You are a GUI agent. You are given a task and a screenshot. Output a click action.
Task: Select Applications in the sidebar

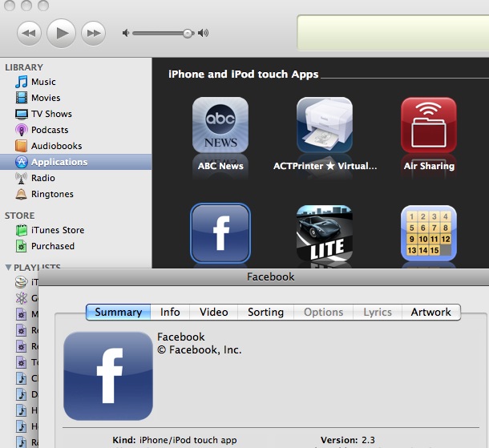pyautogui.click(x=76, y=162)
